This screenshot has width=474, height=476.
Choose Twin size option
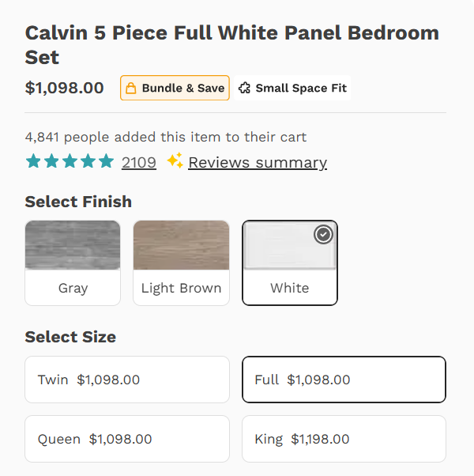[x=127, y=380]
